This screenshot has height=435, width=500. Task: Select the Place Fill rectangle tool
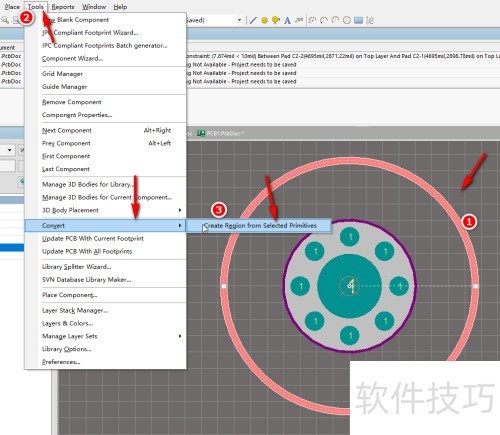click(x=358, y=20)
